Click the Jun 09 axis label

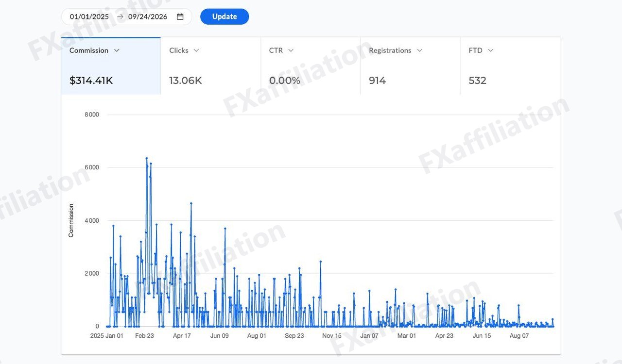pos(219,336)
